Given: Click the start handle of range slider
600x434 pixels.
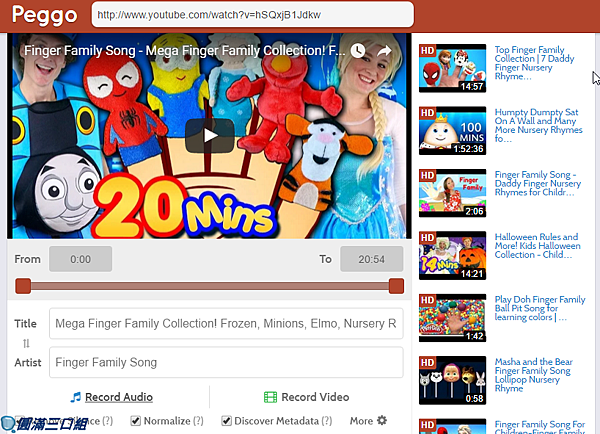Looking at the screenshot, I should point(23,286).
